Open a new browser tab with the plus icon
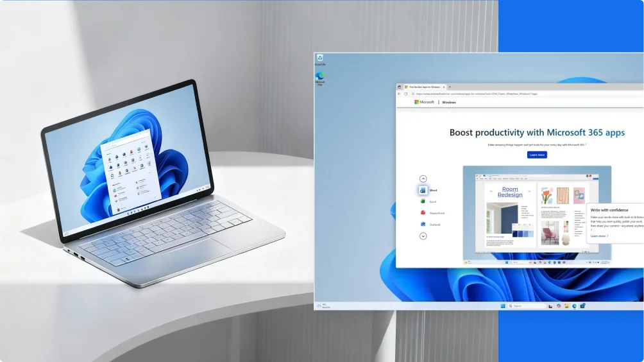Screen dimensions: 644x362 click(450, 87)
